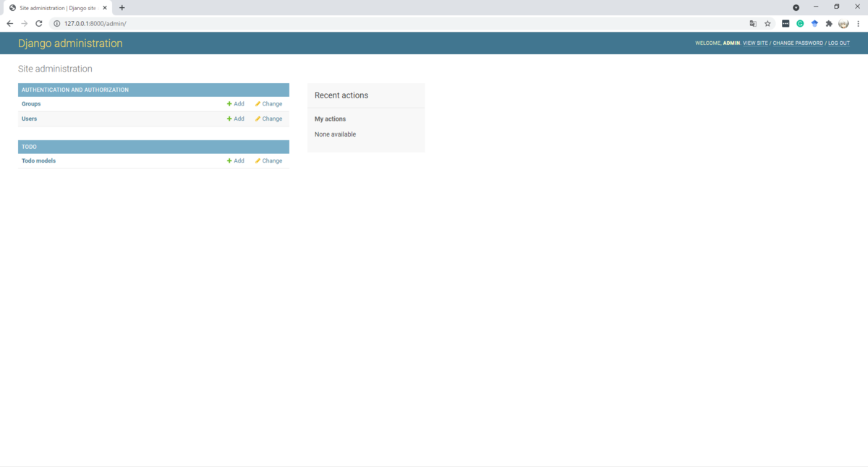This screenshot has width=868, height=467.
Task: Open the Django administration header link
Action: 70,43
